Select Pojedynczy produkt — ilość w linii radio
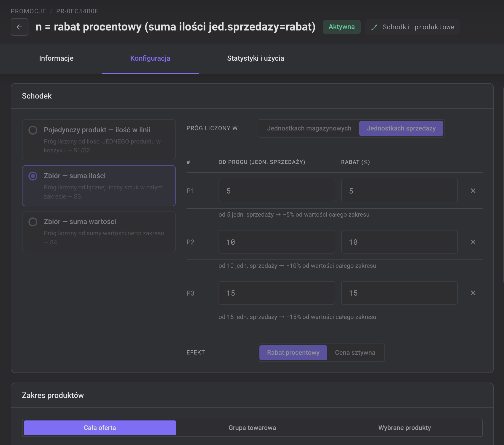The image size is (504, 445). click(33, 130)
